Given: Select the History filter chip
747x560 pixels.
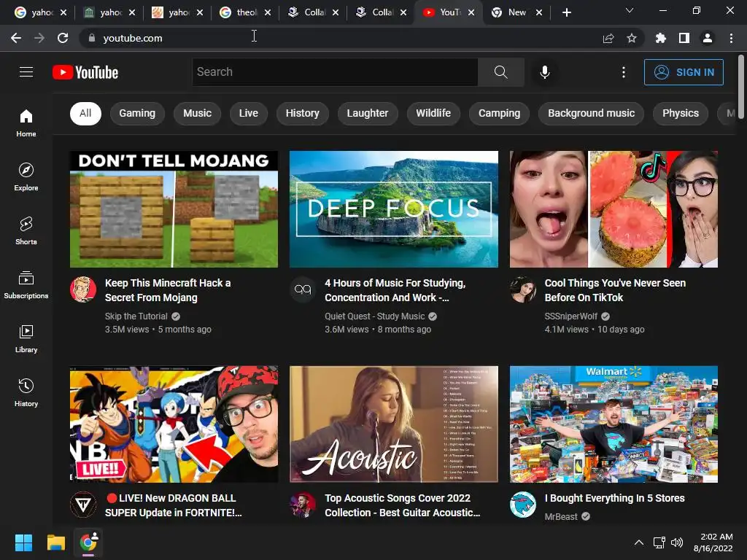Looking at the screenshot, I should [303, 113].
